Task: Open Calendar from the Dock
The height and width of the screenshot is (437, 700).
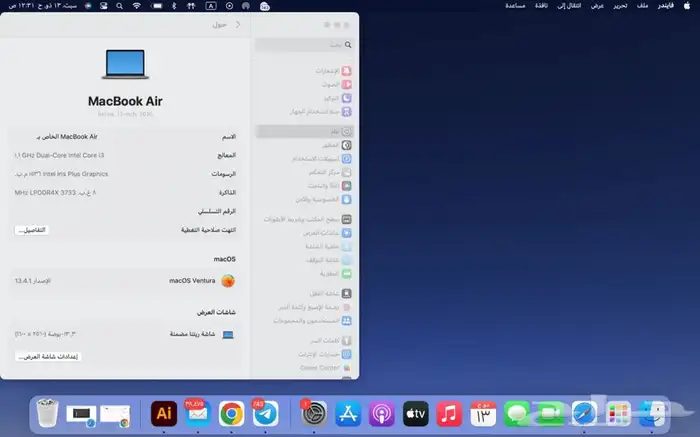Action: [483, 413]
